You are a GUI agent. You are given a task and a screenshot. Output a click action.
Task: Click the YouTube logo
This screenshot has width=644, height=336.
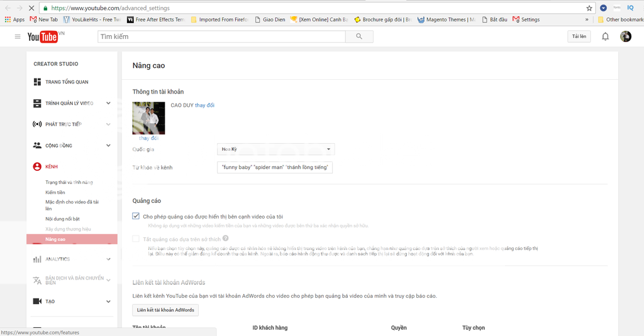tap(43, 37)
